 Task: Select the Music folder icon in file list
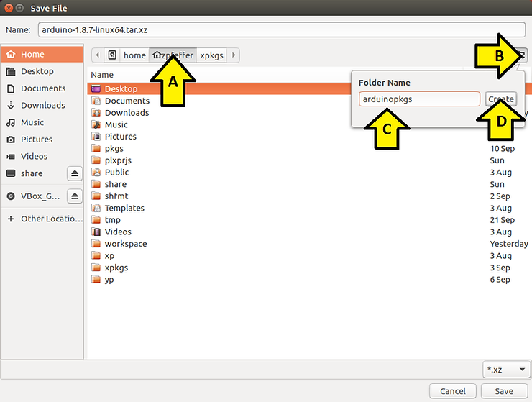pos(96,124)
